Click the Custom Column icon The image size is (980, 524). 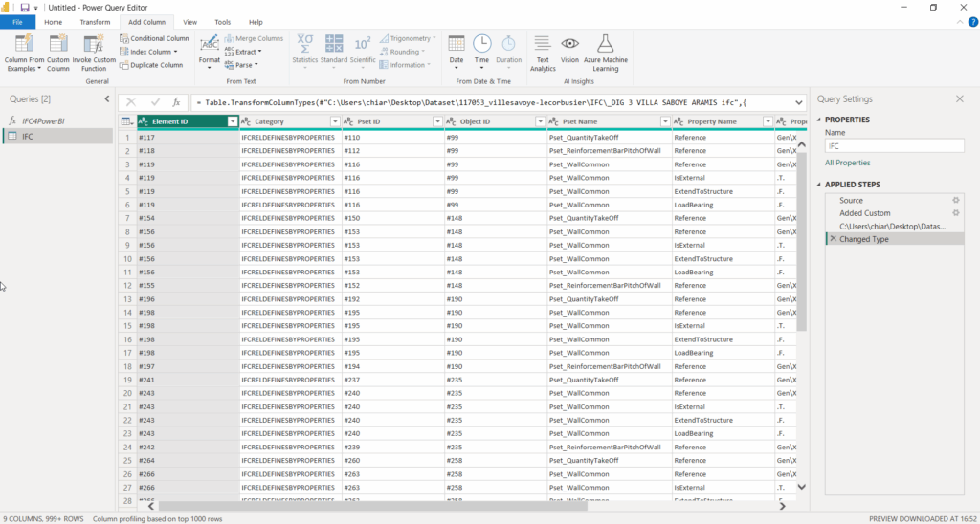58,44
